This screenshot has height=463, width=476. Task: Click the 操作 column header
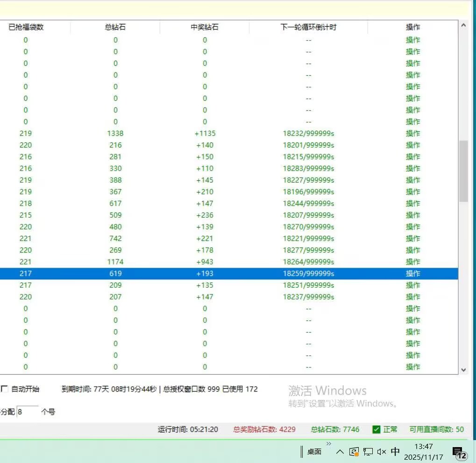click(413, 27)
